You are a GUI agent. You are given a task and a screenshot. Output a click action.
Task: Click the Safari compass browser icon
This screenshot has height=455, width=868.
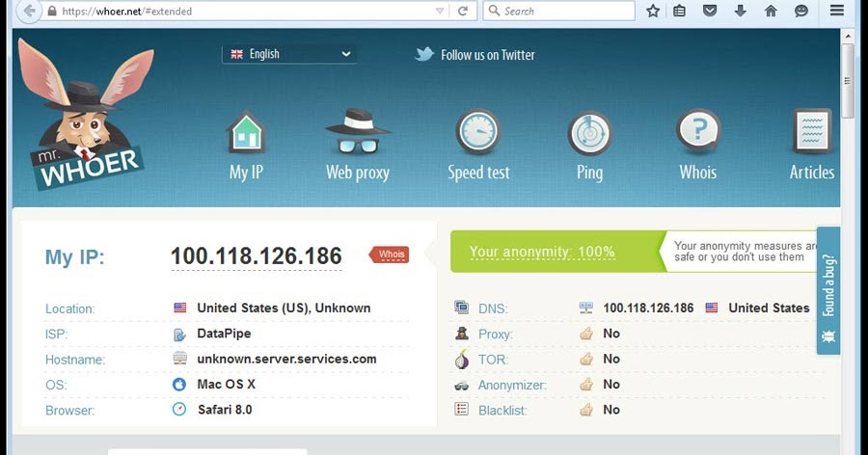click(x=179, y=410)
